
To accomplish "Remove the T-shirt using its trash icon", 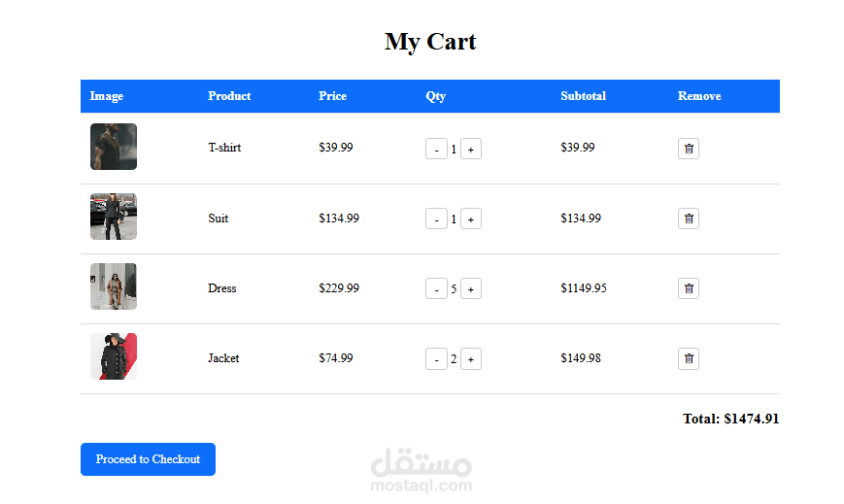I will [x=689, y=149].
